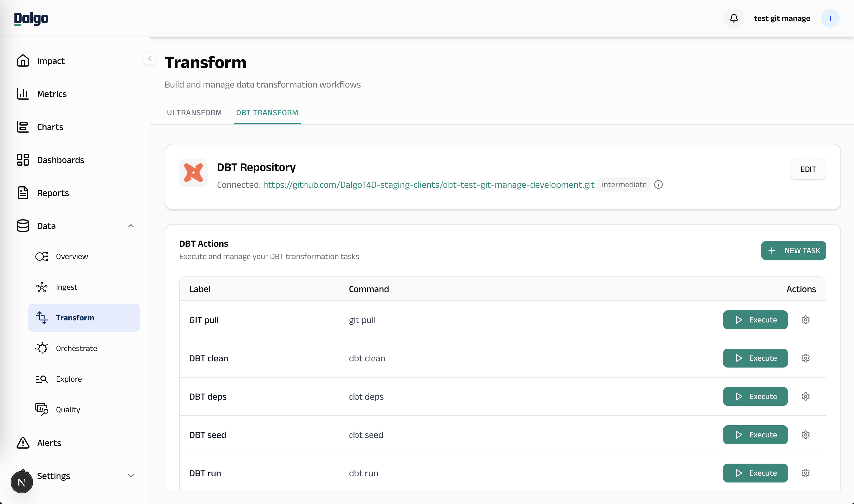
Task: Open the user avatar menu
Action: point(830,18)
